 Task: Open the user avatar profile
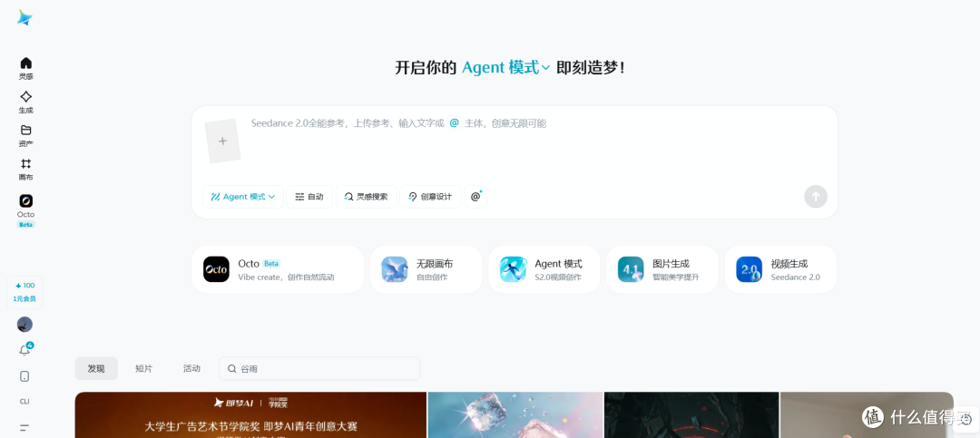click(x=25, y=325)
